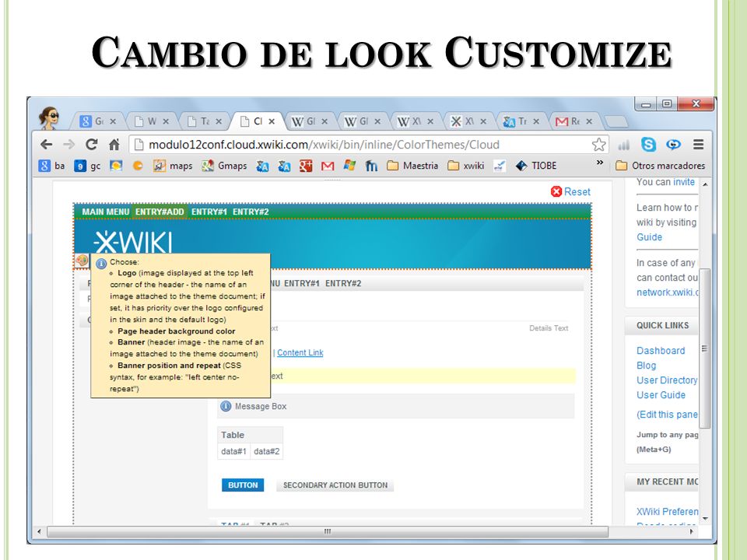The width and height of the screenshot is (747, 560).
Task: Open the 'ba' Google bookmark
Action: click(x=51, y=166)
